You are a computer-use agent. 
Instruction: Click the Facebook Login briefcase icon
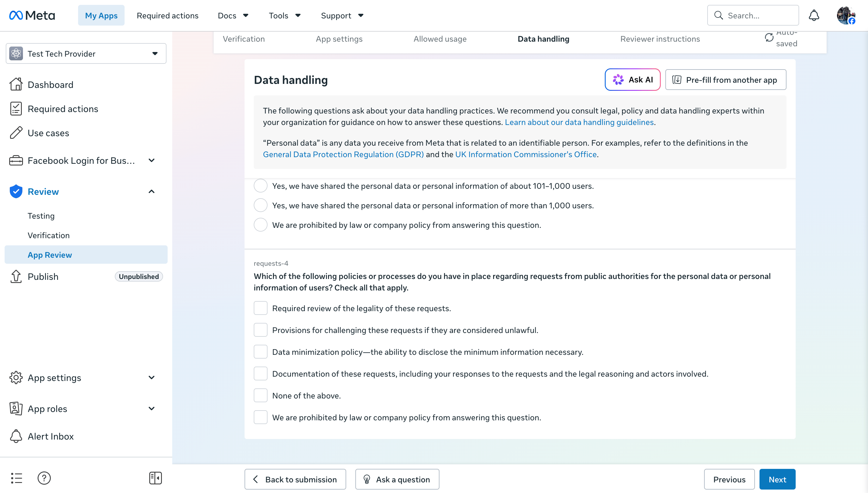pyautogui.click(x=16, y=161)
